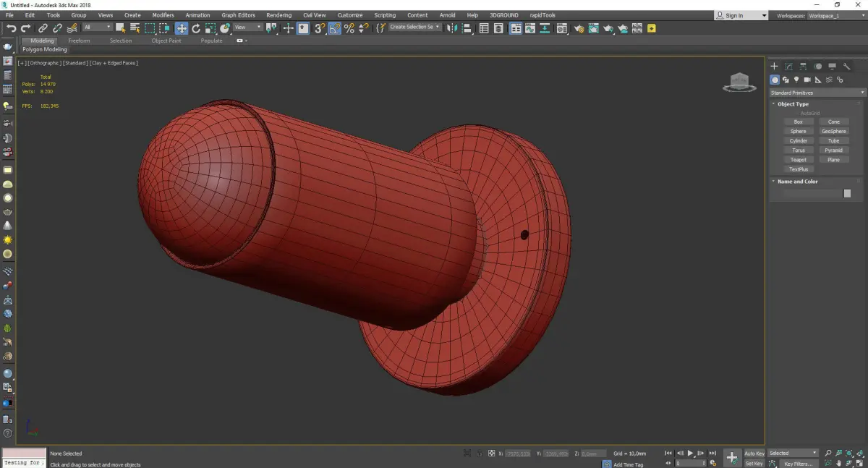The width and height of the screenshot is (868, 468).
Task: Open the Curve Editor icon
Action: coord(529,28)
